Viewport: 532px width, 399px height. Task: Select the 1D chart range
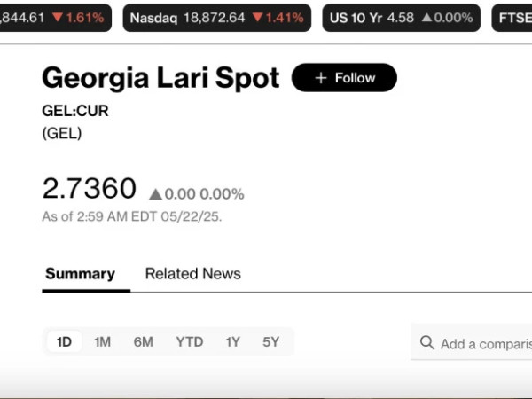pos(64,341)
